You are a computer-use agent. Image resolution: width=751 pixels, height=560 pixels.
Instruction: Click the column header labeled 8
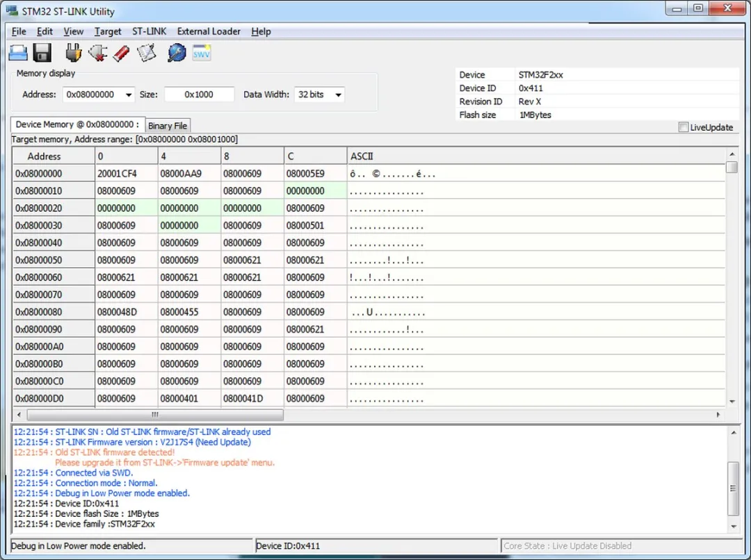coord(252,156)
